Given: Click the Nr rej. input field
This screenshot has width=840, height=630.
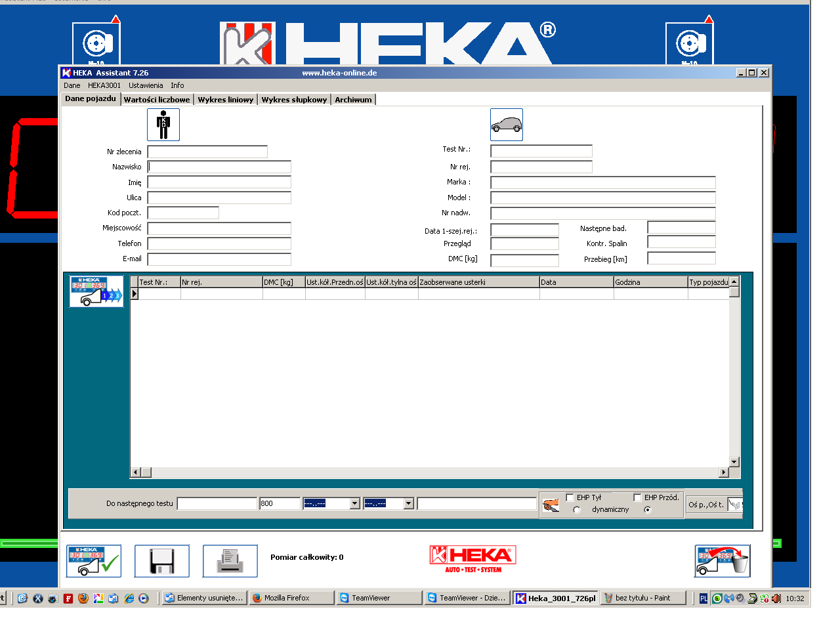Looking at the screenshot, I should [541, 167].
